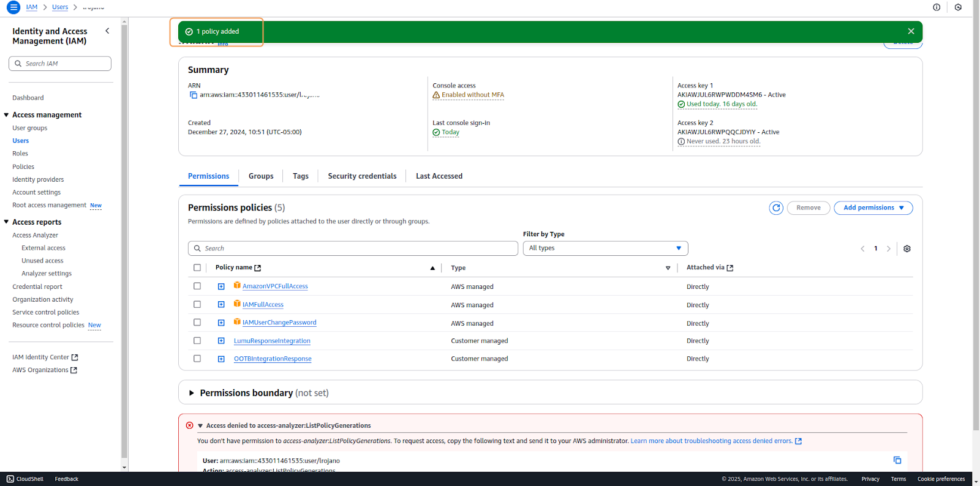Click the Add permissions button
This screenshot has width=980, height=486.
873,208
